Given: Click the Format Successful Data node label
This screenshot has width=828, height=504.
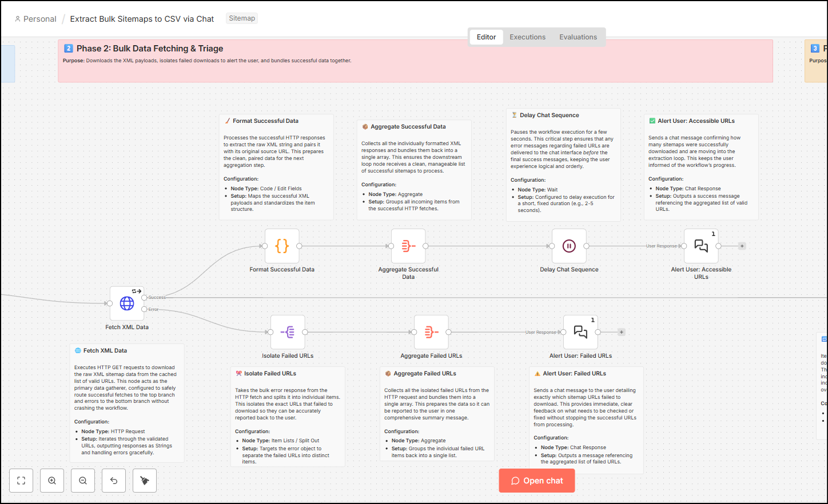Looking at the screenshot, I should 282,270.
